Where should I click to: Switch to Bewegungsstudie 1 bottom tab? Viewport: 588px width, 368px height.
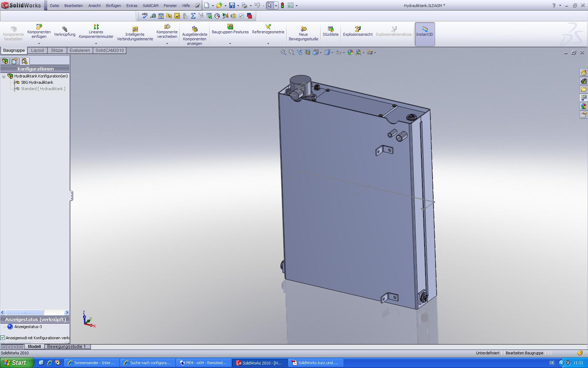[66, 347]
